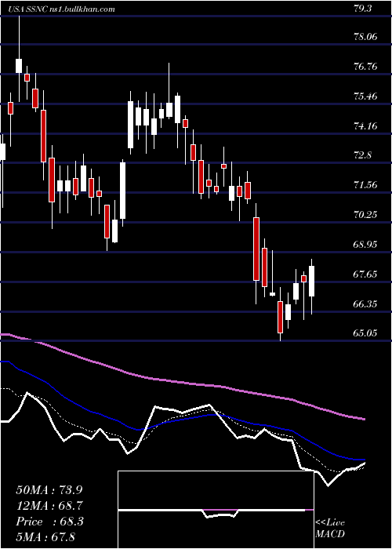
Task: Click the MACD histogram inset panel
Action: pyautogui.click(x=216, y=510)
